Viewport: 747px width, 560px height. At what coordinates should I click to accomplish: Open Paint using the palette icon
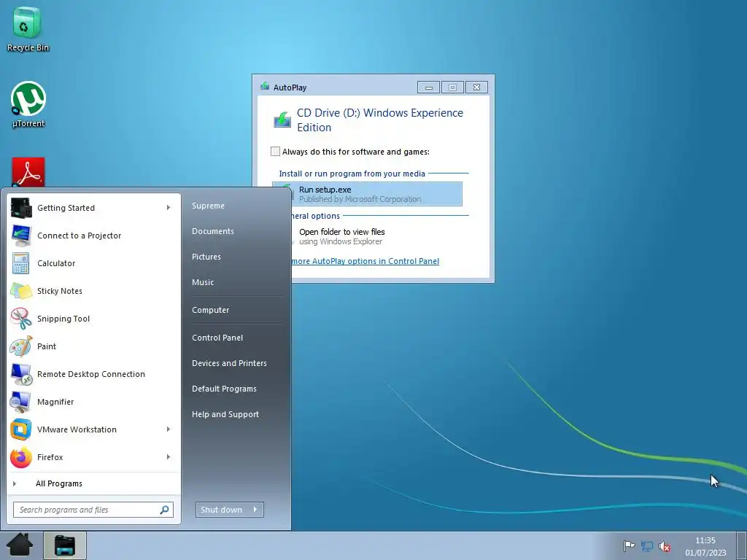(21, 346)
